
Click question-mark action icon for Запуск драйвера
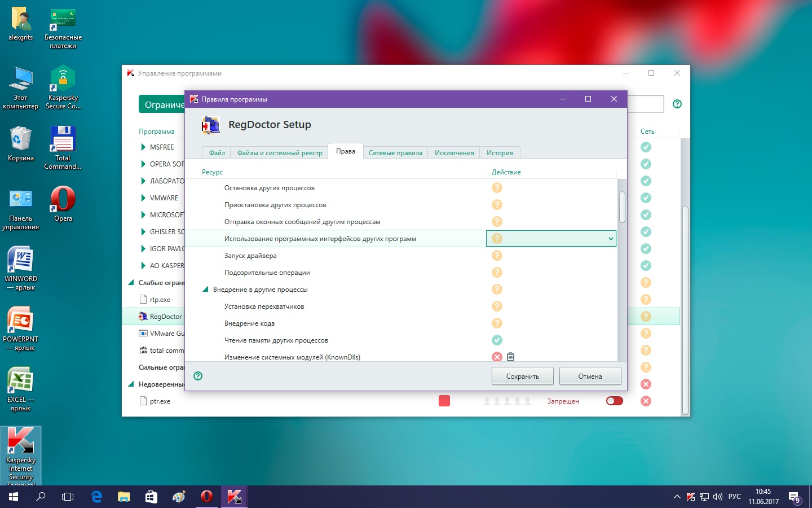pyautogui.click(x=497, y=255)
